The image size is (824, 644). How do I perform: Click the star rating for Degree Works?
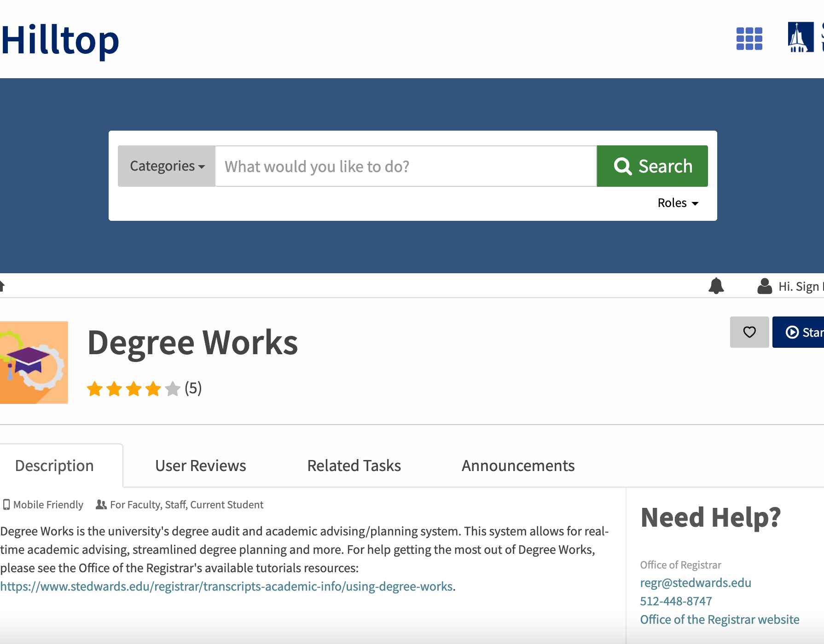[133, 389]
